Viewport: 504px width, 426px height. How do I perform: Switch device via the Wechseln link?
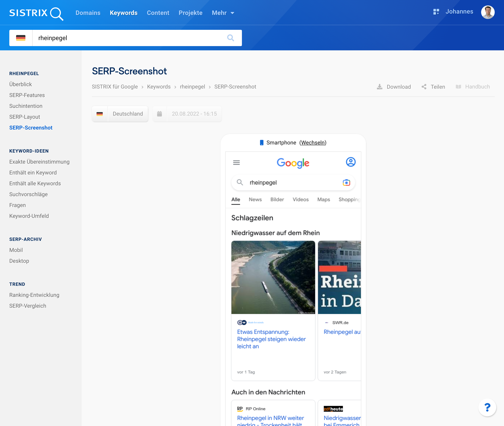coord(313,143)
